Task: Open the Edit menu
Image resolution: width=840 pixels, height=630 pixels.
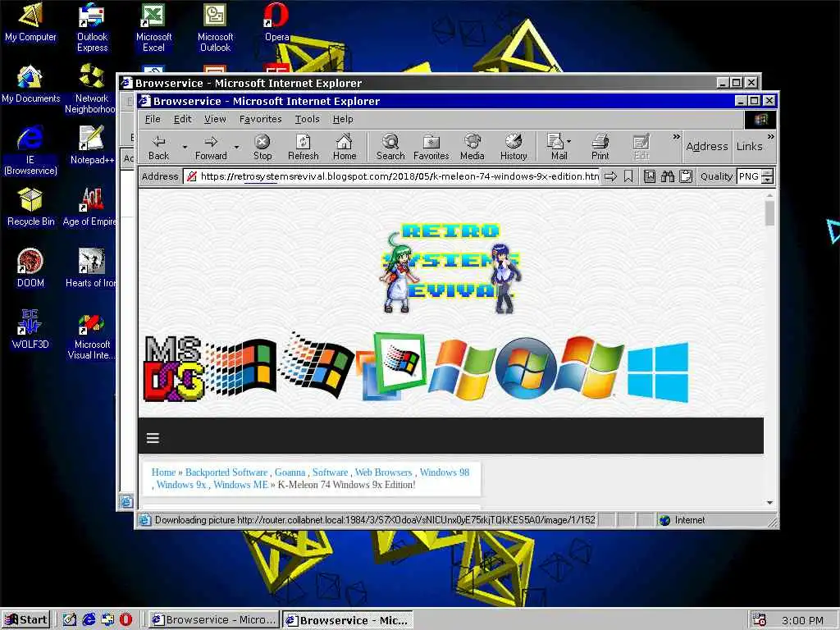Action: tap(182, 119)
